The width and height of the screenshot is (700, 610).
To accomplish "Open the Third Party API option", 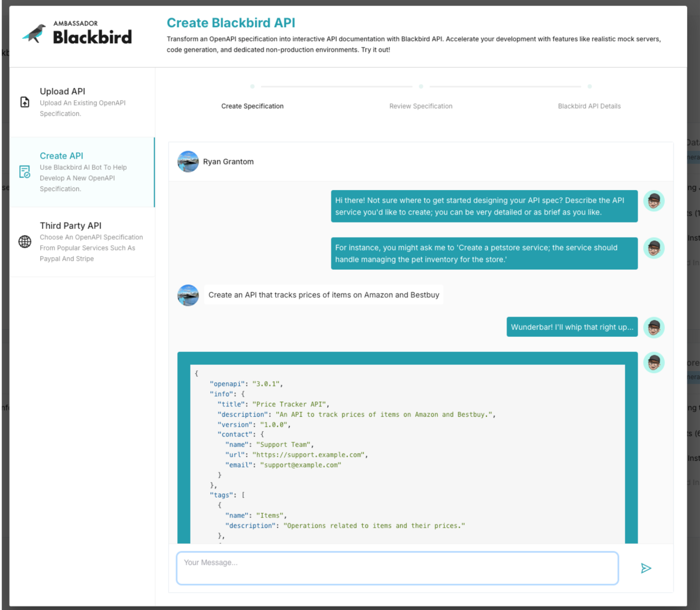I will click(82, 242).
